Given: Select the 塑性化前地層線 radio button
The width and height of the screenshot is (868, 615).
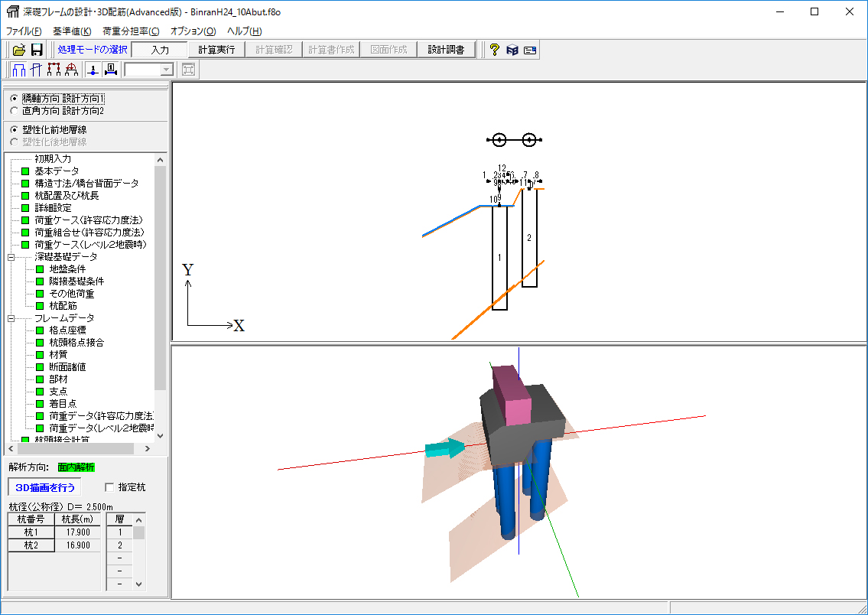Looking at the screenshot, I should (x=14, y=130).
